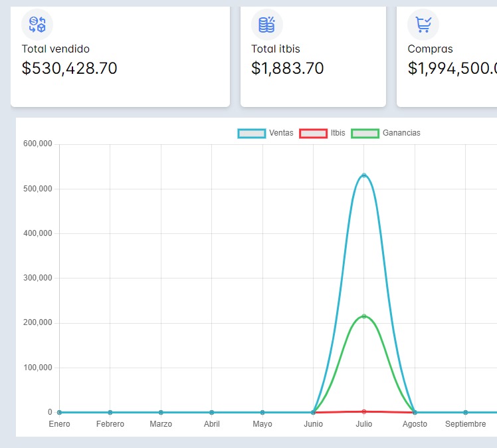Open the Compras card title
The width and height of the screenshot is (497, 448).
tap(430, 49)
